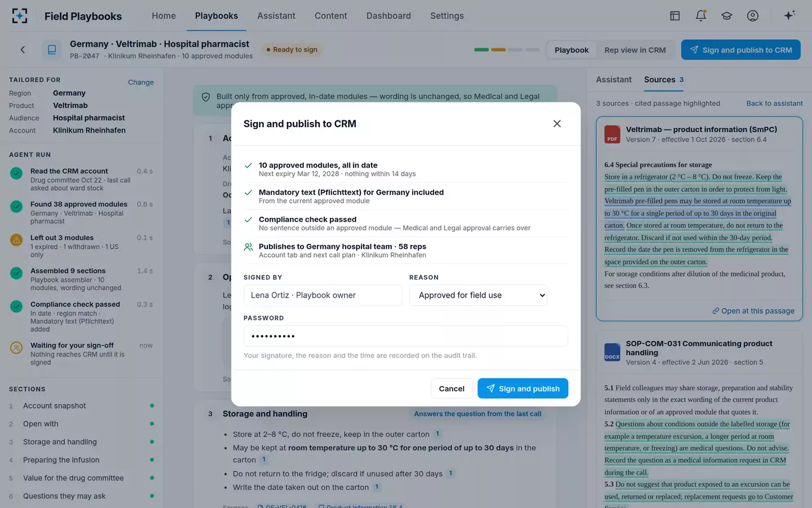
Task: Click the Field Playbooks logo icon
Action: pos(20,16)
